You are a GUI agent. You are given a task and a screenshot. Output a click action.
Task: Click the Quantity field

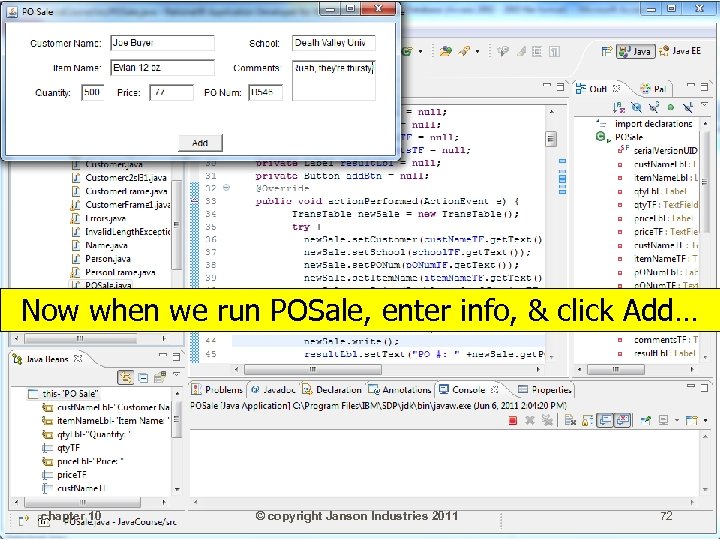tap(93, 92)
